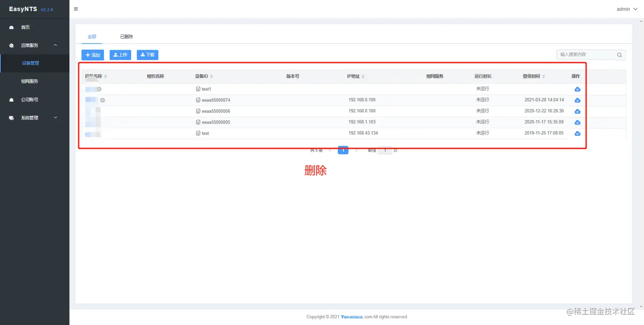Click the 添加 add button
Viewport: 644px width, 325px height.
[93, 55]
